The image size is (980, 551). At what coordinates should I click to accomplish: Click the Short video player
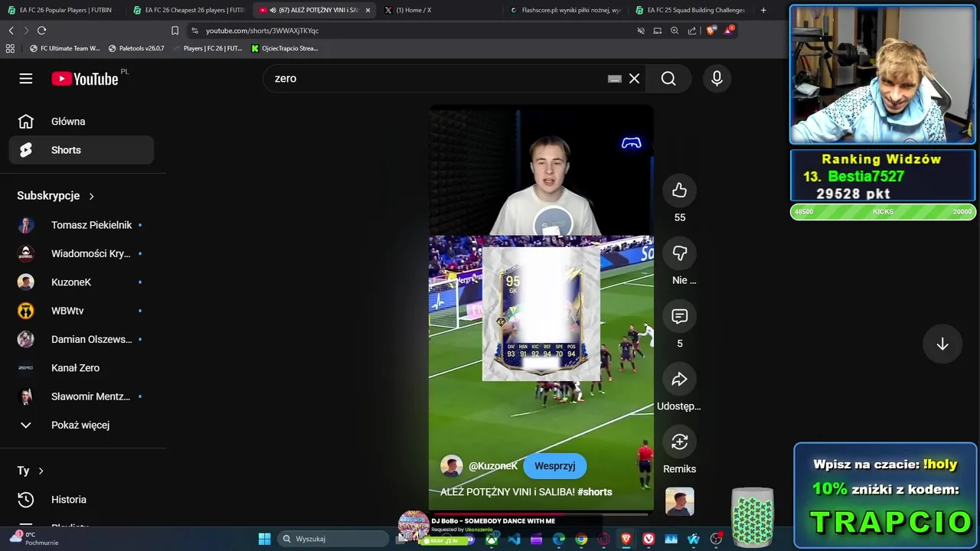tap(541, 308)
